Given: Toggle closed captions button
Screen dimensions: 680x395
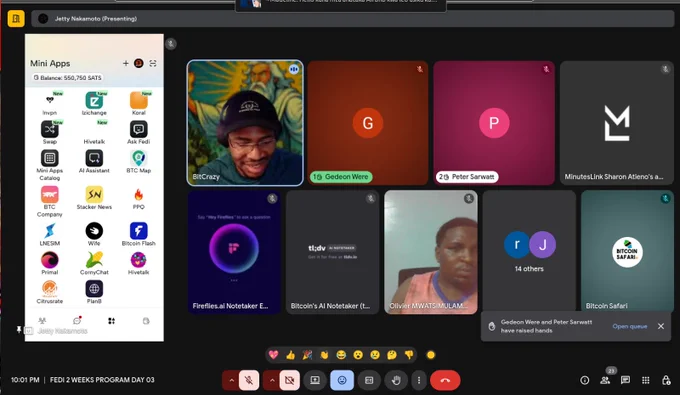Looking at the screenshot, I should (x=369, y=380).
